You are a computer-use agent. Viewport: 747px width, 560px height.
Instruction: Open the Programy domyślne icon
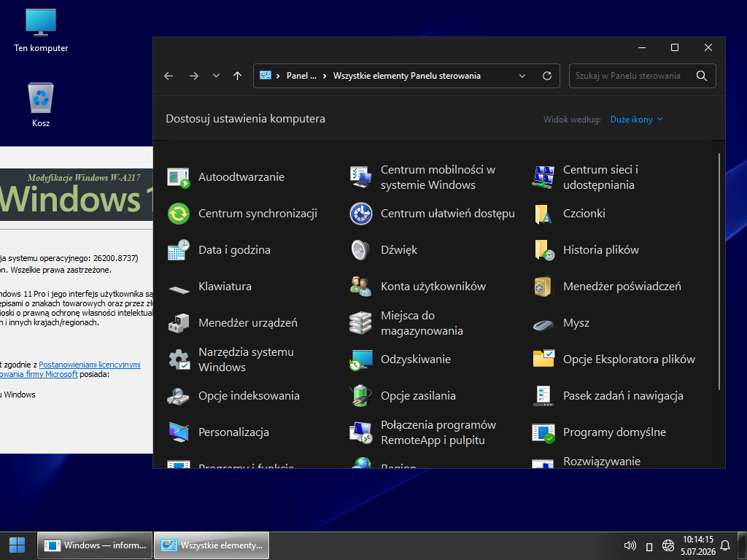pos(543,432)
